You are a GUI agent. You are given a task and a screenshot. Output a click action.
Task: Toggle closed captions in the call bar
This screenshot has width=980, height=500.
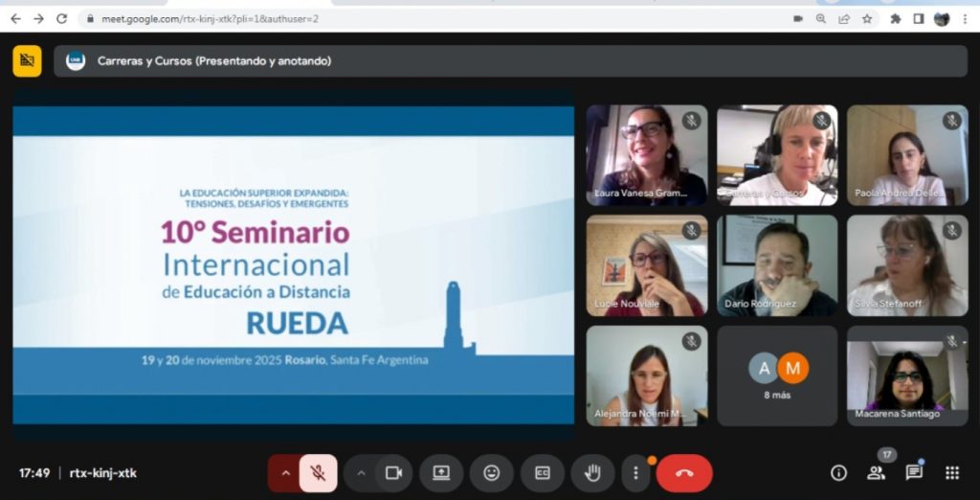(543, 473)
